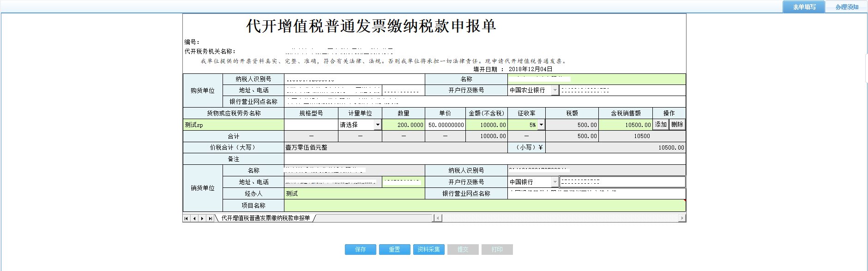
Task: Click right arrow of horizontal sheet scrollbar
Action: [x=682, y=218]
